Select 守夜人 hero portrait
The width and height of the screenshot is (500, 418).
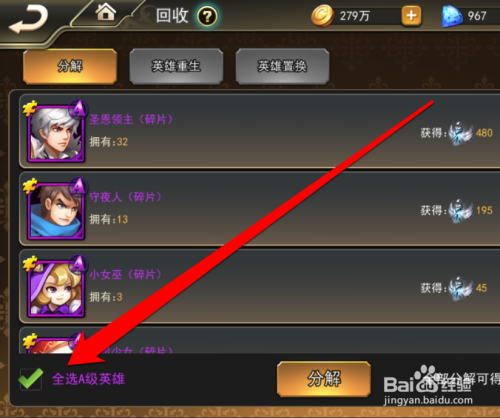point(56,211)
